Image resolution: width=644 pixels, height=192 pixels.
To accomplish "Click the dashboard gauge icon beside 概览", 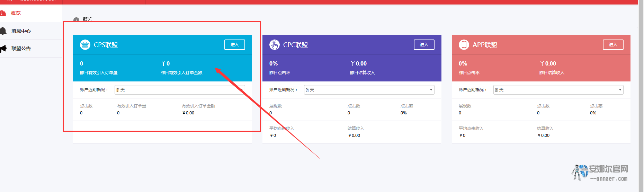I will (3, 14).
